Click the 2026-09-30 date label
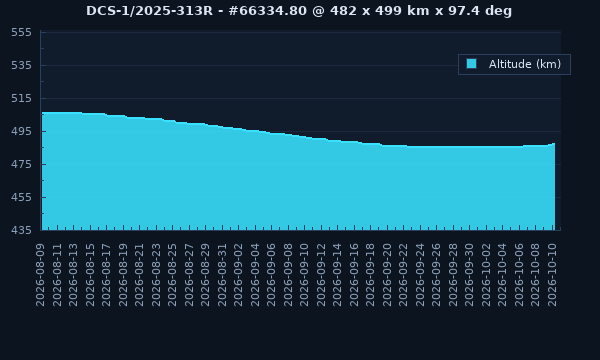 470,275
